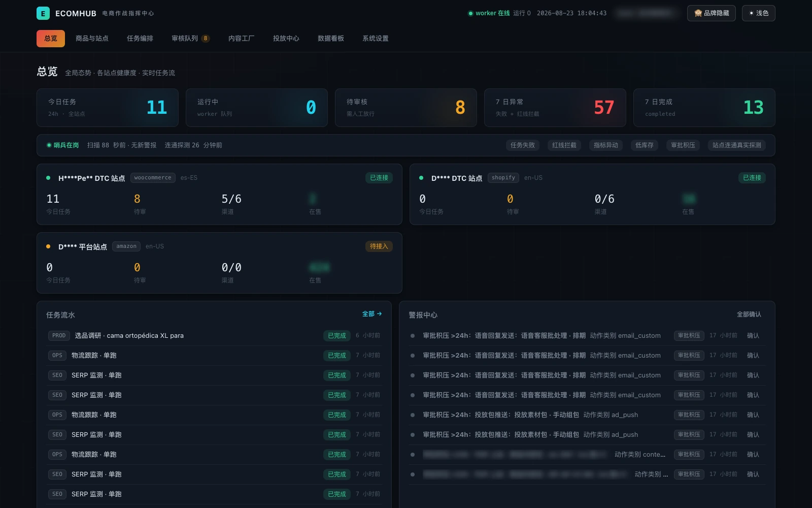Click the woocommerce platform tag
812x508 pixels.
click(x=153, y=178)
